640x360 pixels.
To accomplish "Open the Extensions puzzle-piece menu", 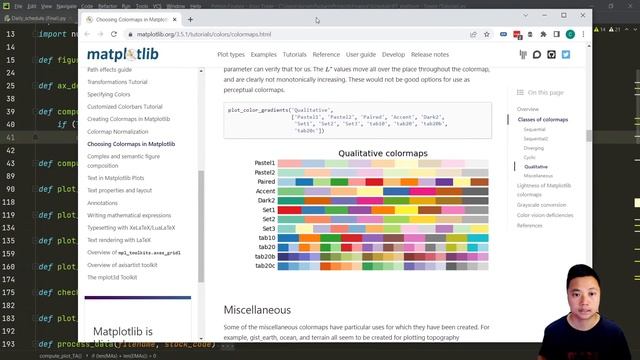I will [x=543, y=35].
